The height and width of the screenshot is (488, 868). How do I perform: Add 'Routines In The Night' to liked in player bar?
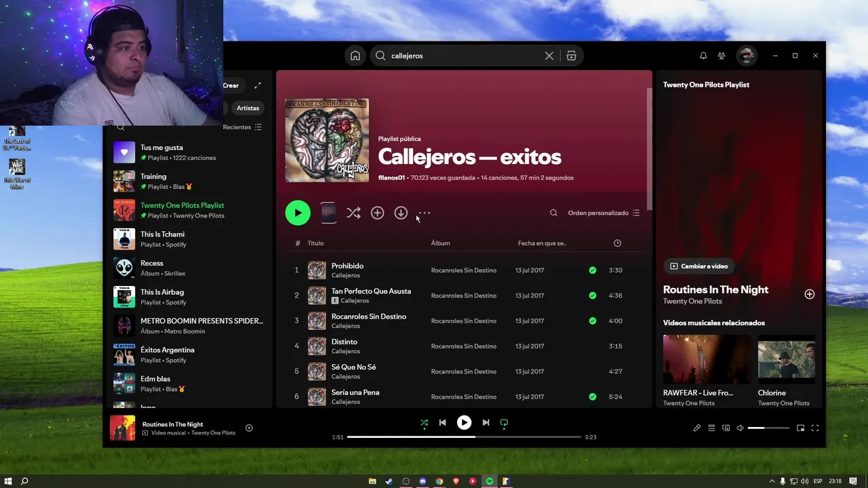[249, 428]
